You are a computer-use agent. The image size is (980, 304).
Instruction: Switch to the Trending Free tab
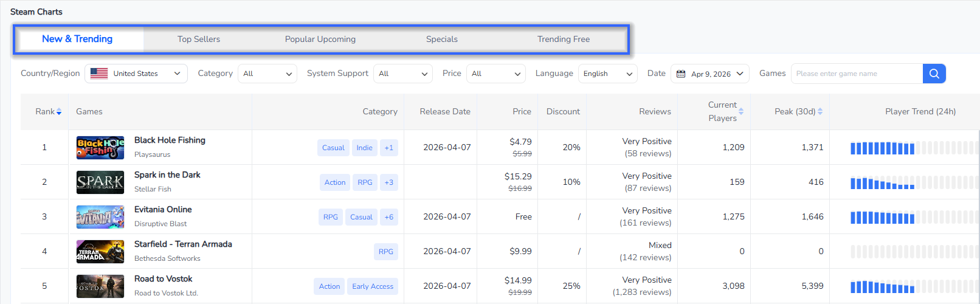pos(563,40)
